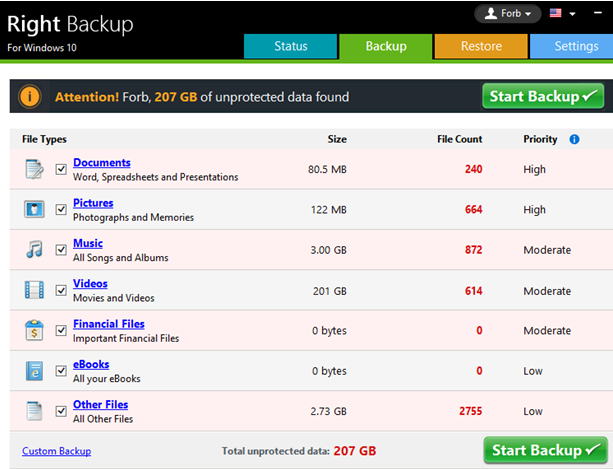
Task: Open the Forb user account dropdown
Action: [x=507, y=14]
